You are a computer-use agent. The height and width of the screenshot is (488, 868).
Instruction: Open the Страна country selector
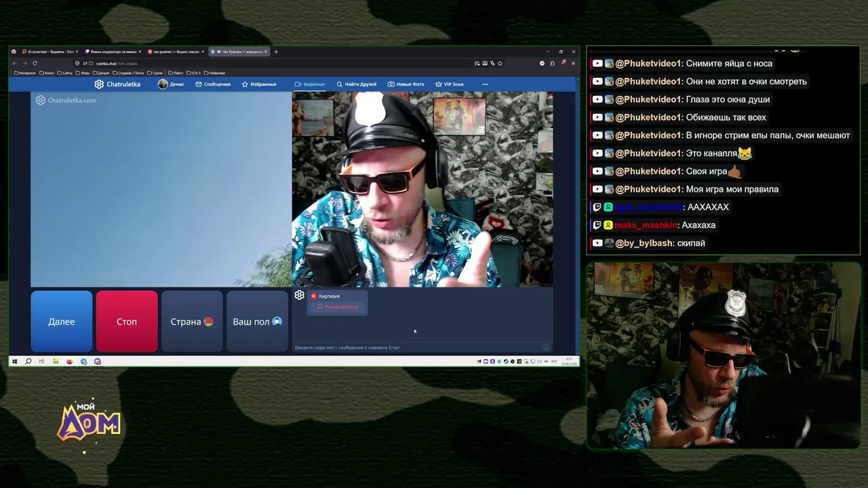192,321
